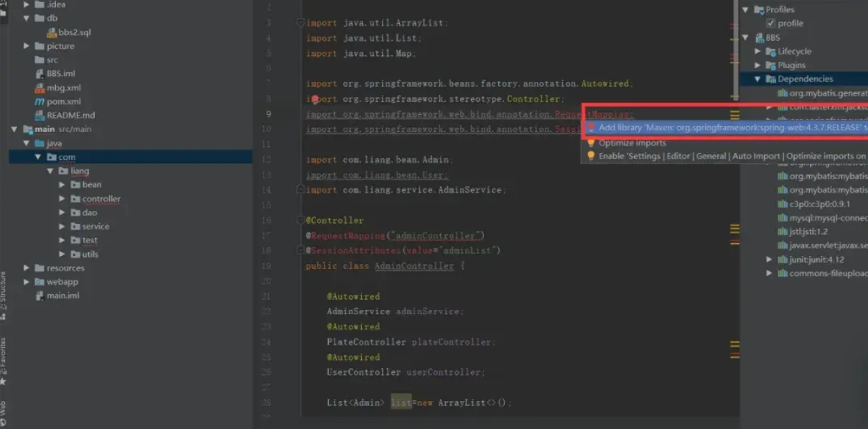The image size is (868, 429).
Task: Collapse the Dependencies node in Maven panel
Action: pyautogui.click(x=757, y=79)
